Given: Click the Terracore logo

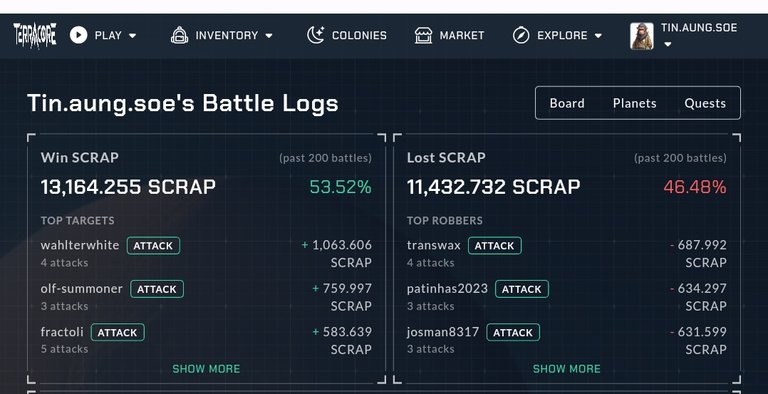Looking at the screenshot, I should click(x=35, y=35).
